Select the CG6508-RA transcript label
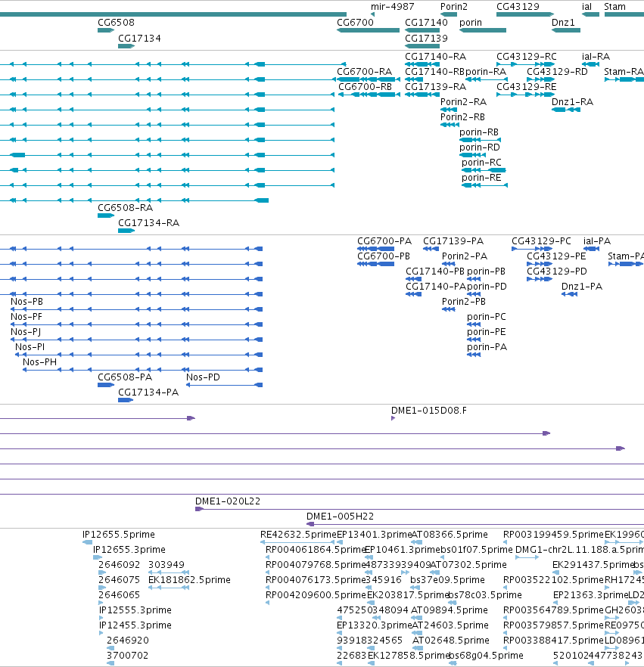Viewport: 644px width, 667px height. point(125,208)
